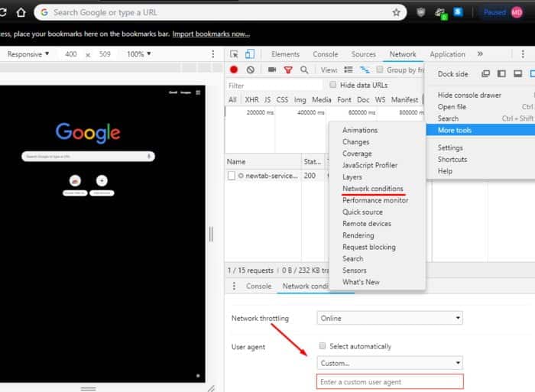Open the Responsive device dropdown
Image resolution: width=535 pixels, height=392 pixels.
28,54
